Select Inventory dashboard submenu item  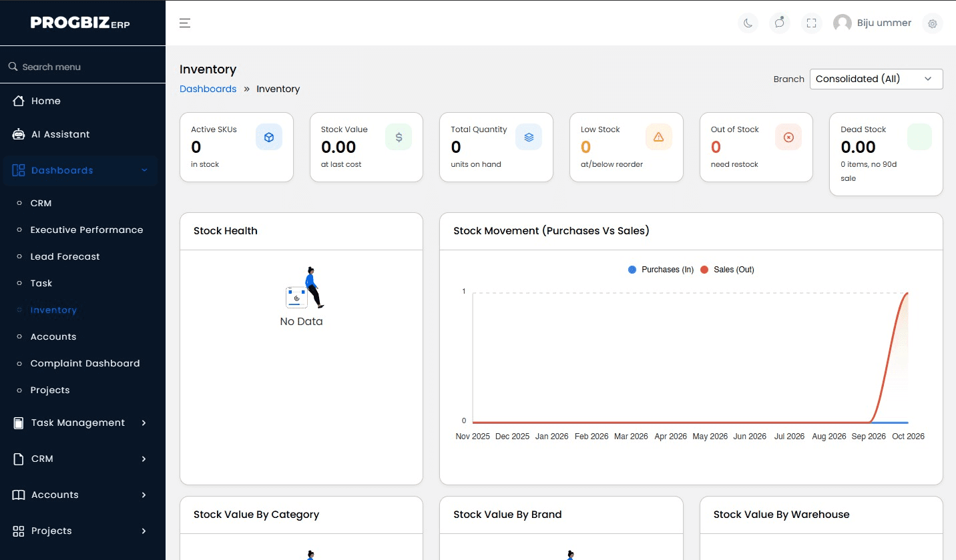pos(53,310)
